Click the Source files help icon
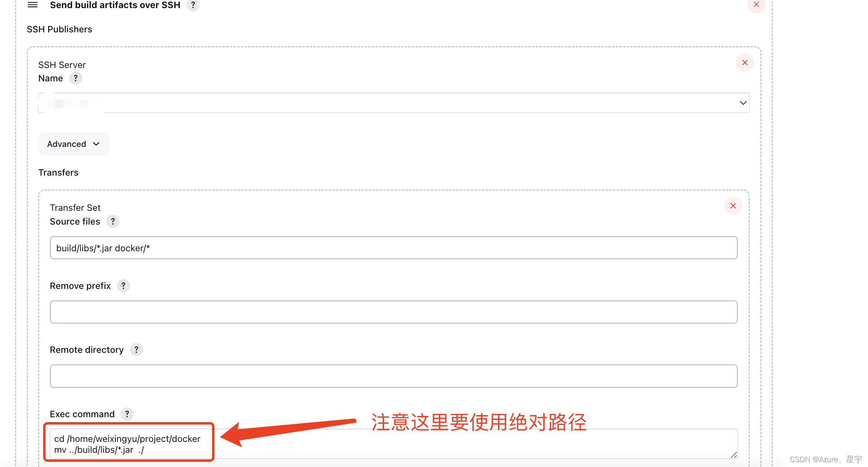 coord(113,221)
